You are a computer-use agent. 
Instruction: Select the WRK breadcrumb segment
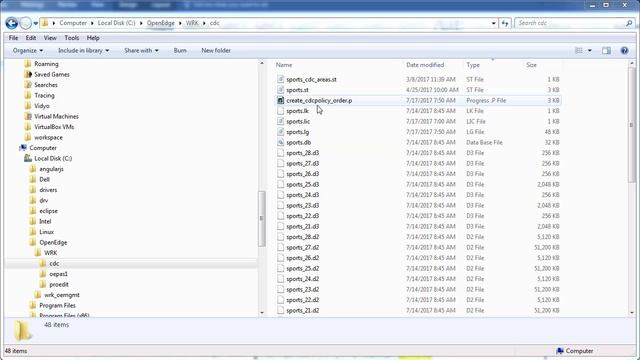coord(192,23)
